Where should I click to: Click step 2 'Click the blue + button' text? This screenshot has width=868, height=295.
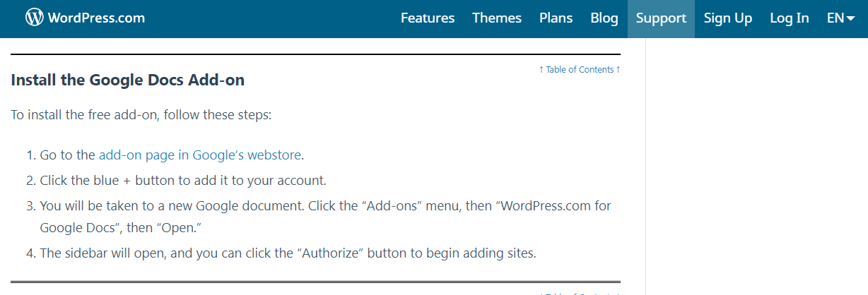(x=183, y=180)
